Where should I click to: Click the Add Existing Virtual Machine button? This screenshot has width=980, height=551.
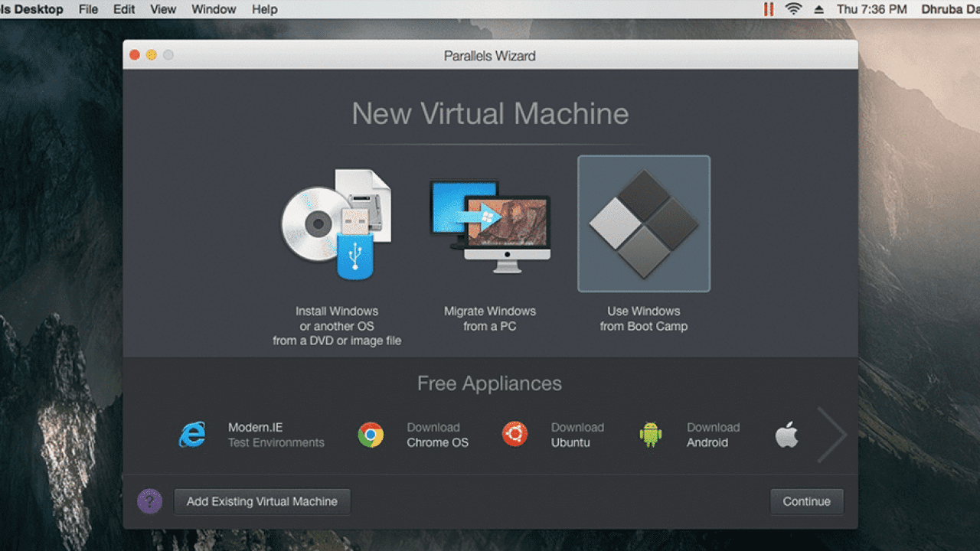[x=262, y=501]
